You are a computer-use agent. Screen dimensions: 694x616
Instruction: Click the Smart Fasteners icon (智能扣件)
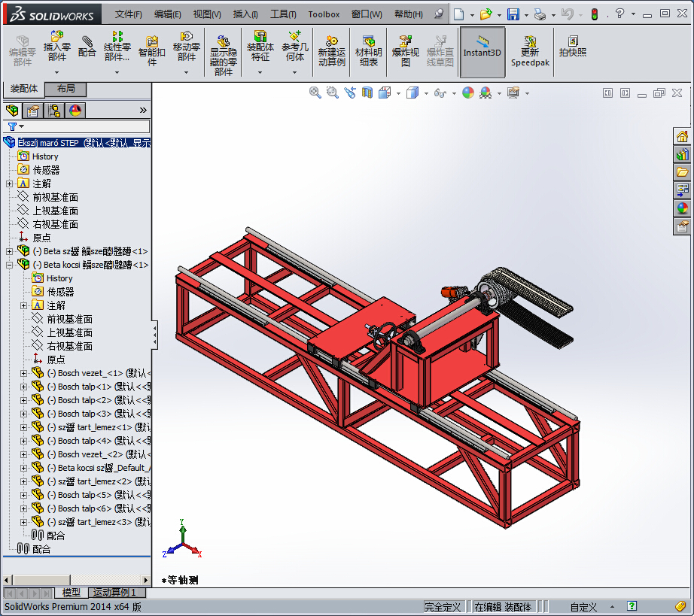coord(152,50)
